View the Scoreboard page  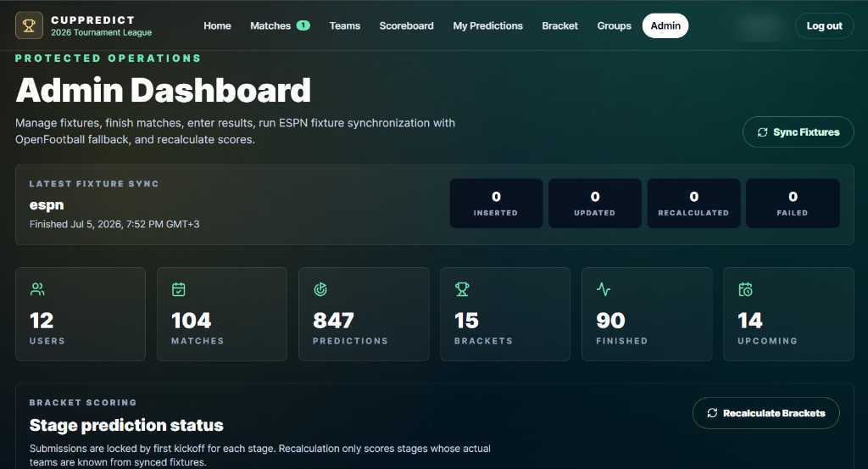[x=406, y=26]
